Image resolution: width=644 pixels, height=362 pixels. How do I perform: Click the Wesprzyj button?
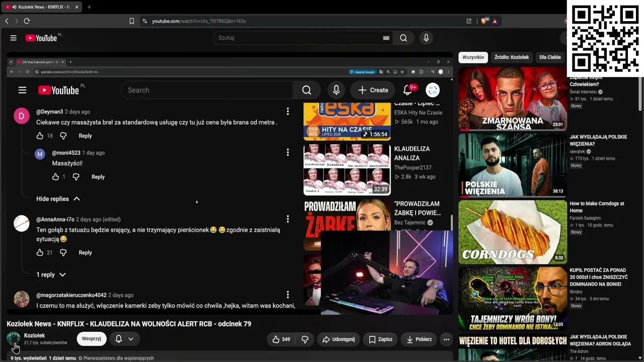(x=92, y=339)
